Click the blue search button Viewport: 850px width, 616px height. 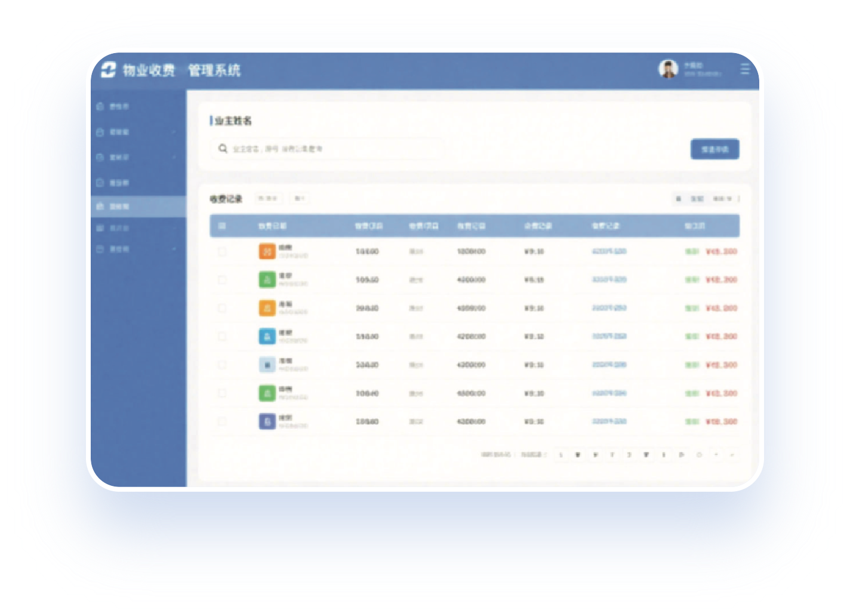[x=715, y=149]
